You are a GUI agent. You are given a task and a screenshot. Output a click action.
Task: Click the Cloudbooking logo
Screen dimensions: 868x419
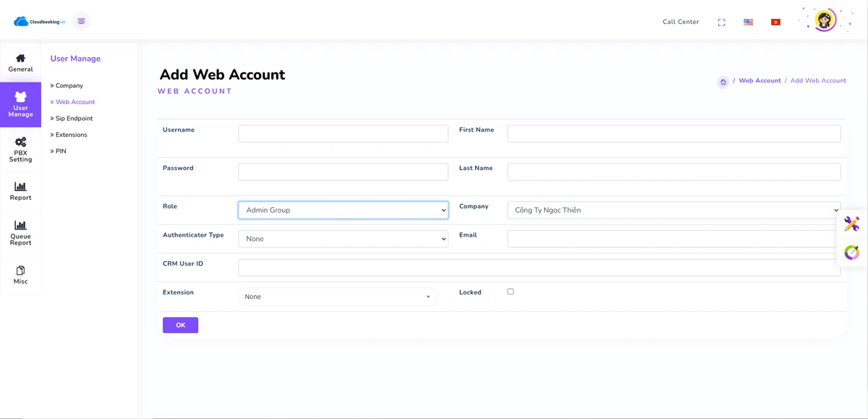pyautogui.click(x=40, y=22)
